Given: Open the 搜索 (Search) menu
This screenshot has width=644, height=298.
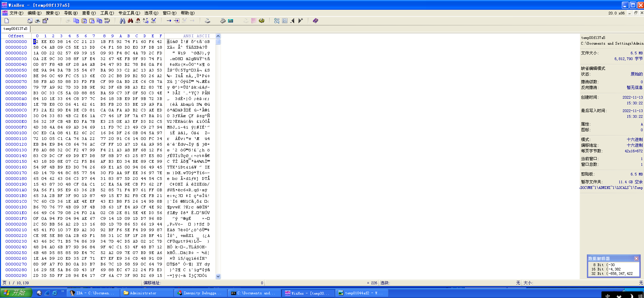Looking at the screenshot, I should (x=52, y=13).
